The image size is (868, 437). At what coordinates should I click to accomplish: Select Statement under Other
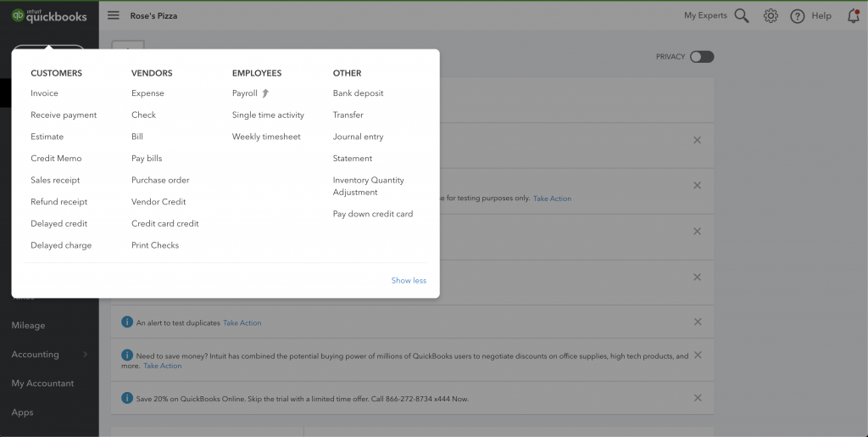pyautogui.click(x=353, y=158)
